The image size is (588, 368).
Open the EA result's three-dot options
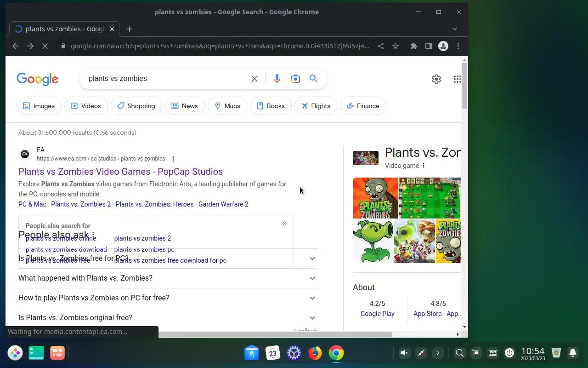tap(173, 159)
